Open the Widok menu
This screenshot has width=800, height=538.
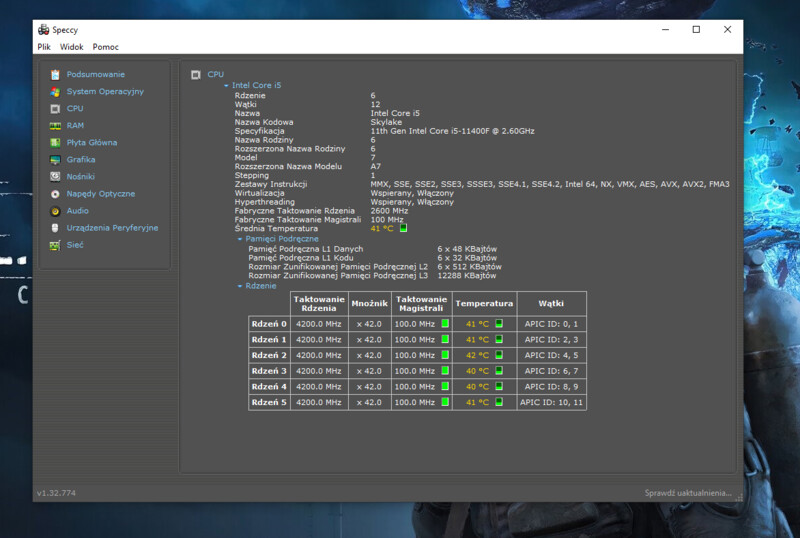[x=72, y=47]
